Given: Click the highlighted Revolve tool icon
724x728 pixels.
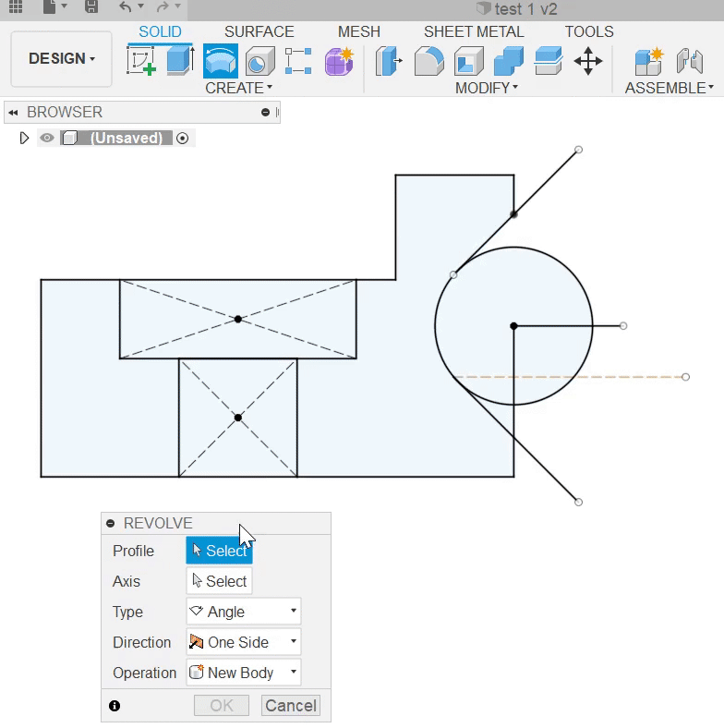Looking at the screenshot, I should [221, 61].
